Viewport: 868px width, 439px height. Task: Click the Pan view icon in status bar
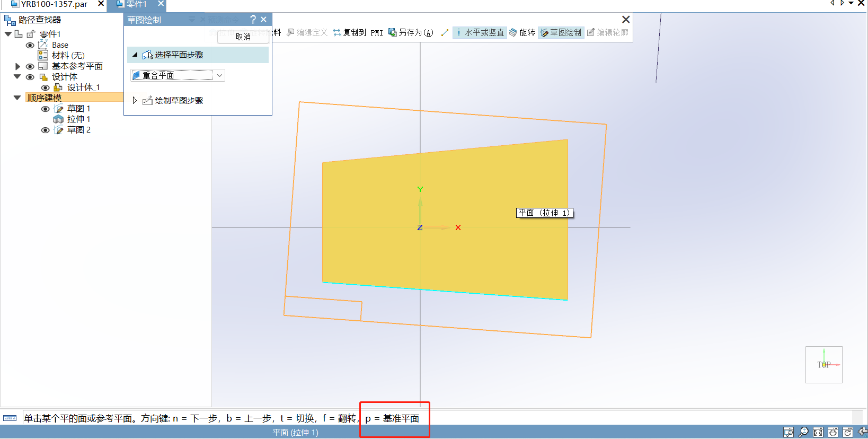[x=833, y=432]
